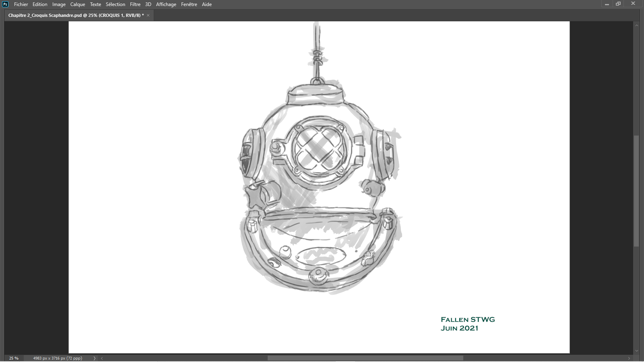Open the Filtre menu

[x=135, y=4]
